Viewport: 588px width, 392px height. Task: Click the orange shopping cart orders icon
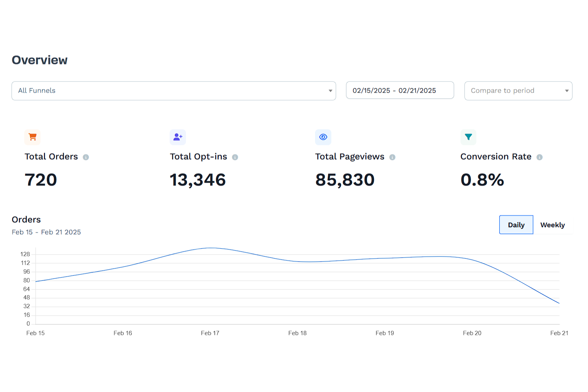click(32, 137)
